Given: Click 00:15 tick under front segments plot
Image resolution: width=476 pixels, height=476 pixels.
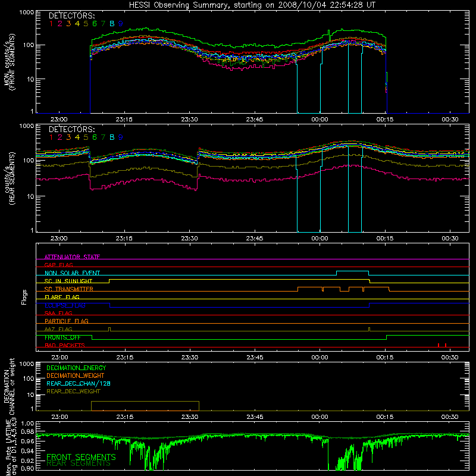Looking at the screenshot, I should pos(385,120).
